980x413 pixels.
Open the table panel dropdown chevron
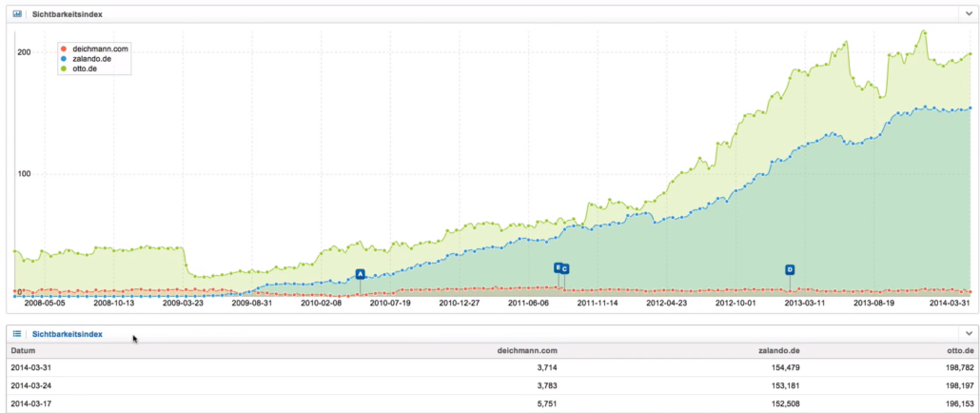pyautogui.click(x=969, y=334)
